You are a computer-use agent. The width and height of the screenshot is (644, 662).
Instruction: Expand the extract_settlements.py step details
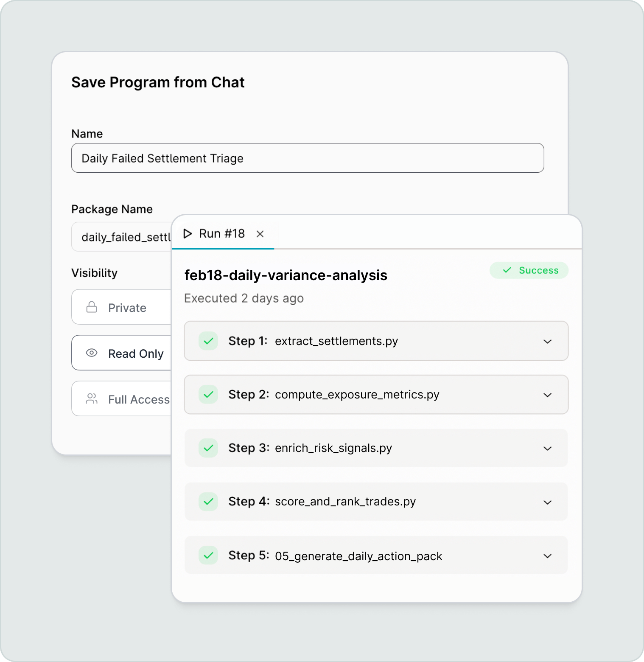pyautogui.click(x=547, y=341)
